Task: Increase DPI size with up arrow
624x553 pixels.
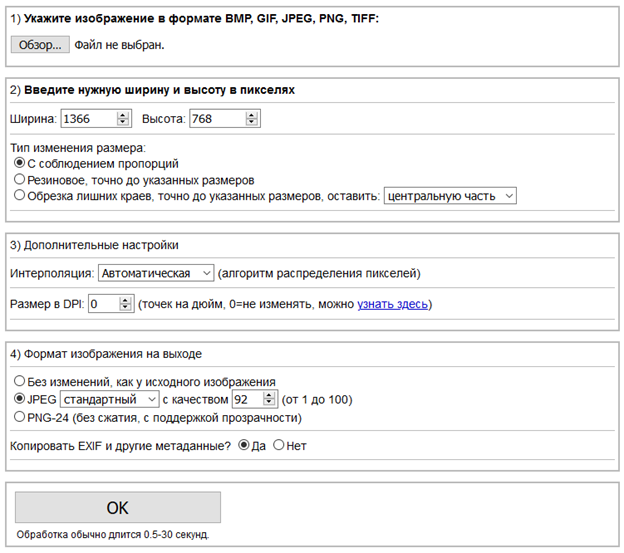Action: (125, 301)
